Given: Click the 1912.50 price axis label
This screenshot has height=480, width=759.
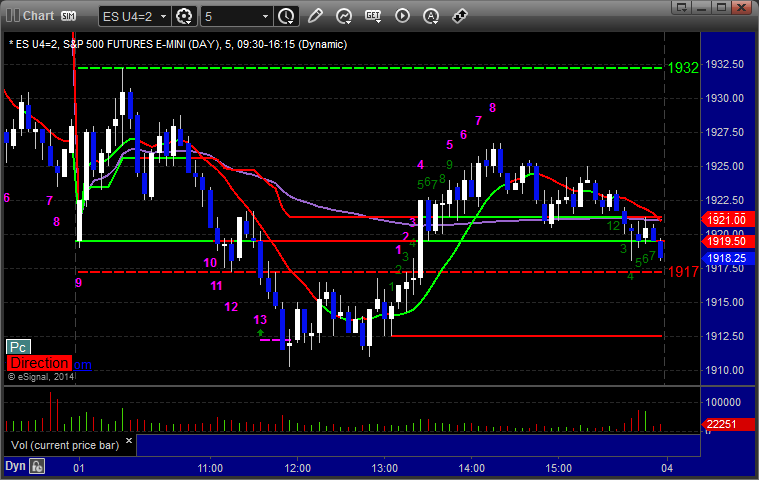Looking at the screenshot, I should 724,336.
